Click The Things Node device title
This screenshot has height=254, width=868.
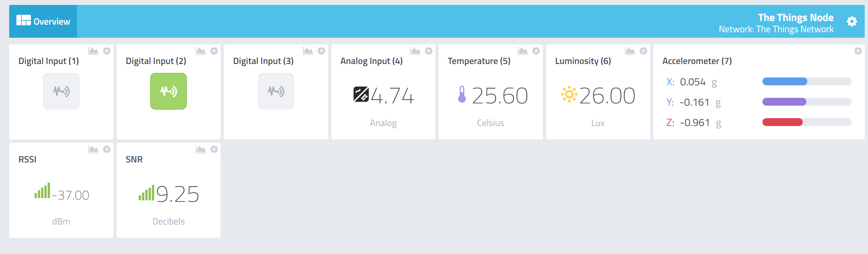pos(796,17)
